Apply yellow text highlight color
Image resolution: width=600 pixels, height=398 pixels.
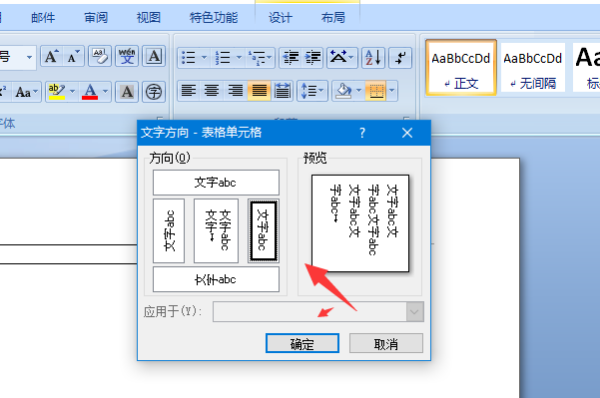tap(56, 92)
